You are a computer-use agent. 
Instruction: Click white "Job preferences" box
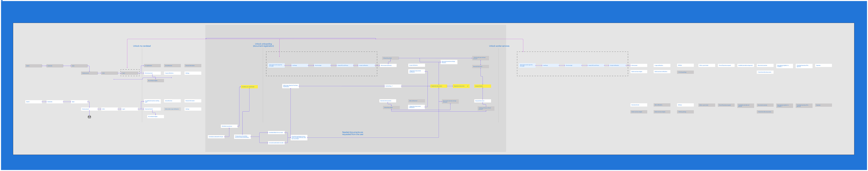[x=173, y=101]
